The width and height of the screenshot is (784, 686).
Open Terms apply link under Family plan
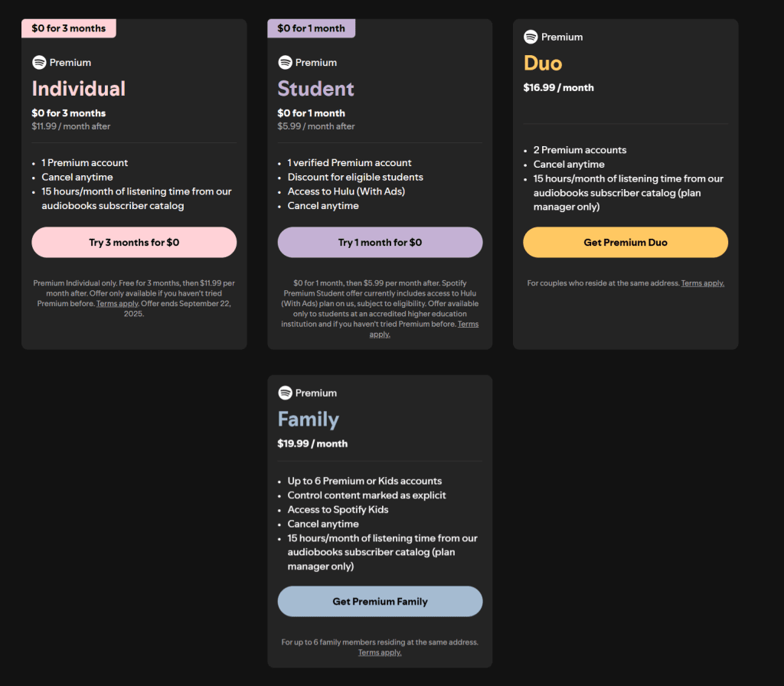380,652
